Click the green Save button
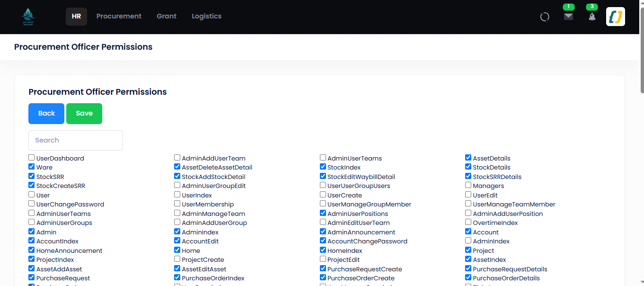Image resolution: width=644 pixels, height=286 pixels. click(84, 114)
